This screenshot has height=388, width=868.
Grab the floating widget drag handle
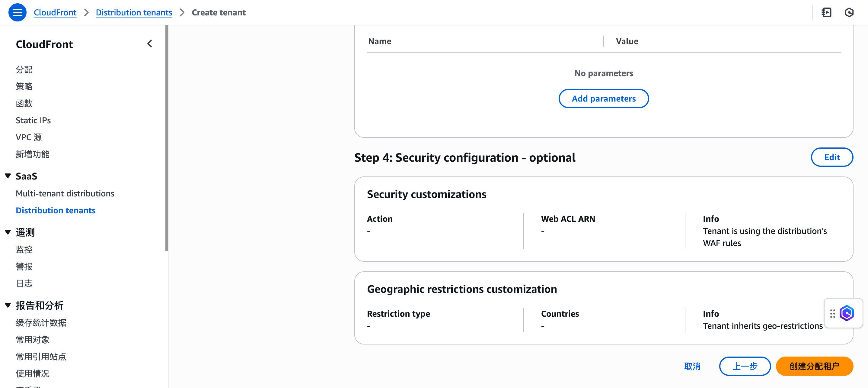click(x=832, y=313)
